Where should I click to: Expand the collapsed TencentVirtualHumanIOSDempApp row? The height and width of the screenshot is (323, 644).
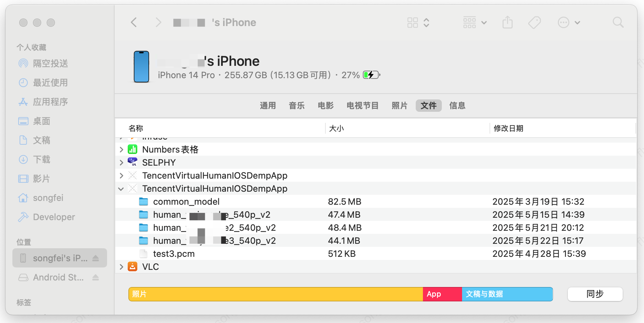coord(121,176)
